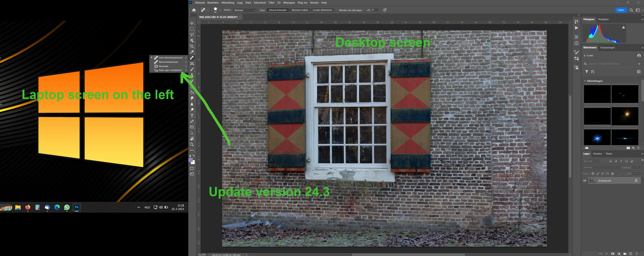
Task: Select the Horizontal Type tool
Action: coord(192,116)
